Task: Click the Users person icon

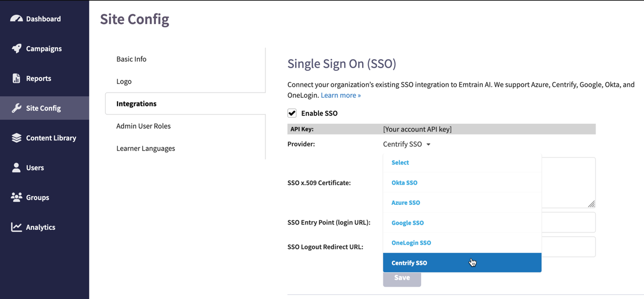Action: tap(16, 168)
